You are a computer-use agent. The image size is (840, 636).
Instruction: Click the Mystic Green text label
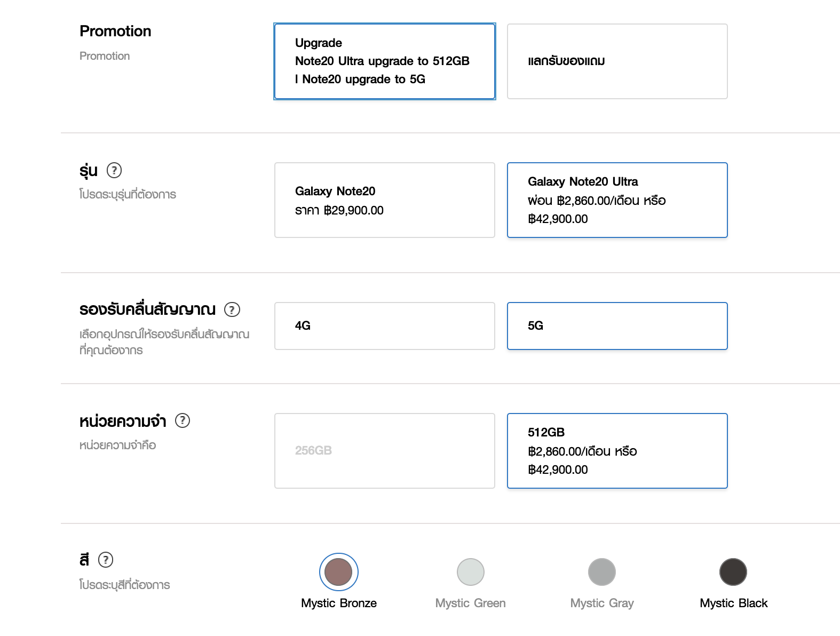pos(470,603)
